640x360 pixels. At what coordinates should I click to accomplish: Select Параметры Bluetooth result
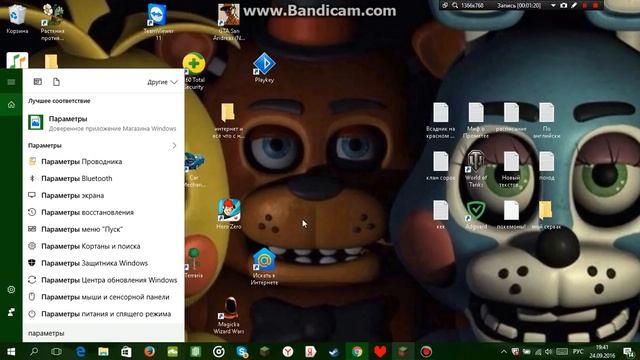tap(103, 178)
